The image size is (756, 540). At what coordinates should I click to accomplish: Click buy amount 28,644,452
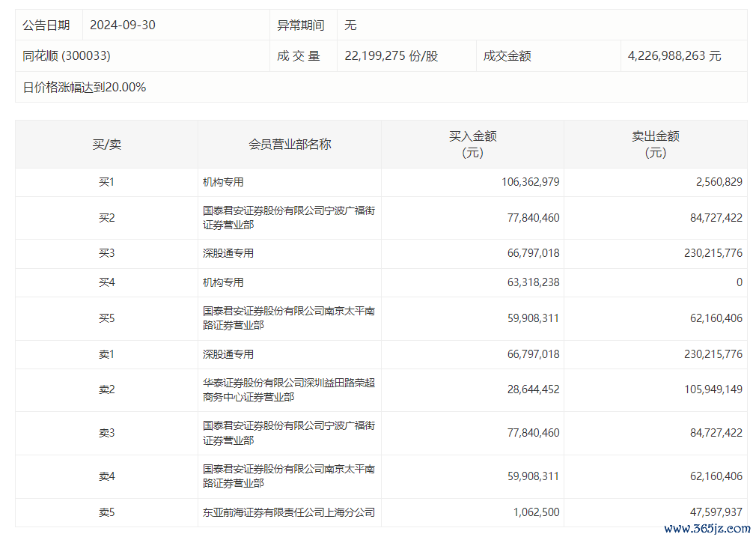533,389
